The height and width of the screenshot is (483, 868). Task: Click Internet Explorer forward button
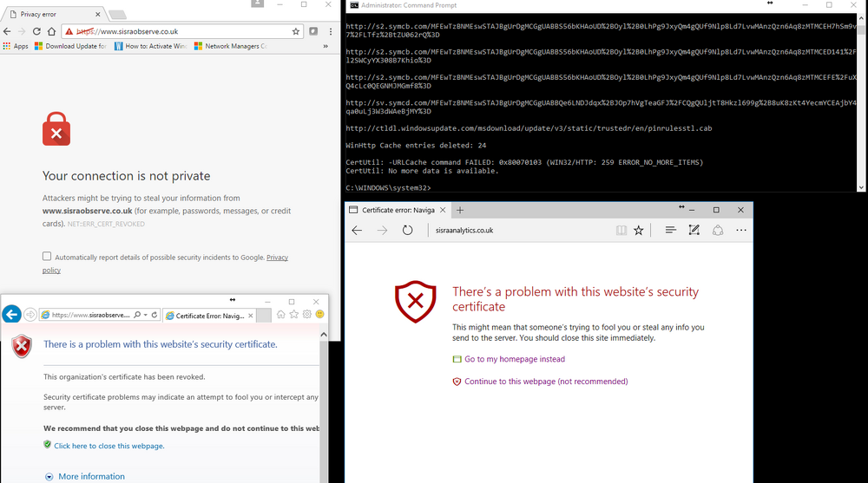pyautogui.click(x=30, y=315)
